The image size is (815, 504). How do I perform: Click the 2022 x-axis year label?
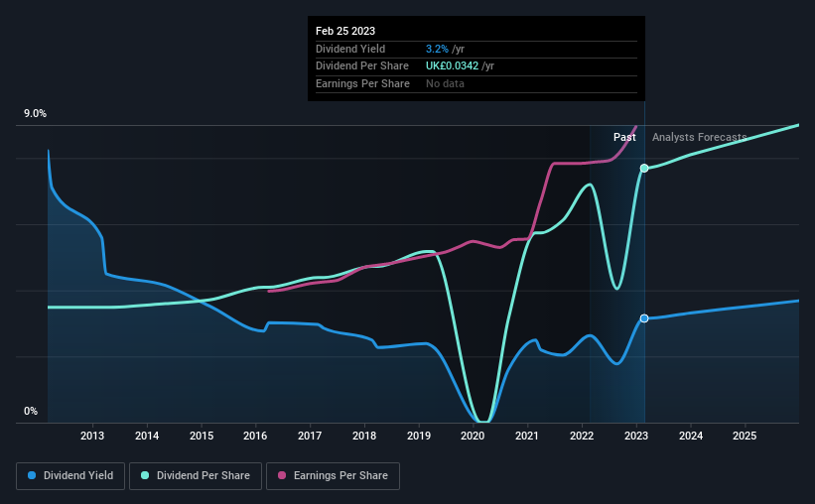pos(582,436)
